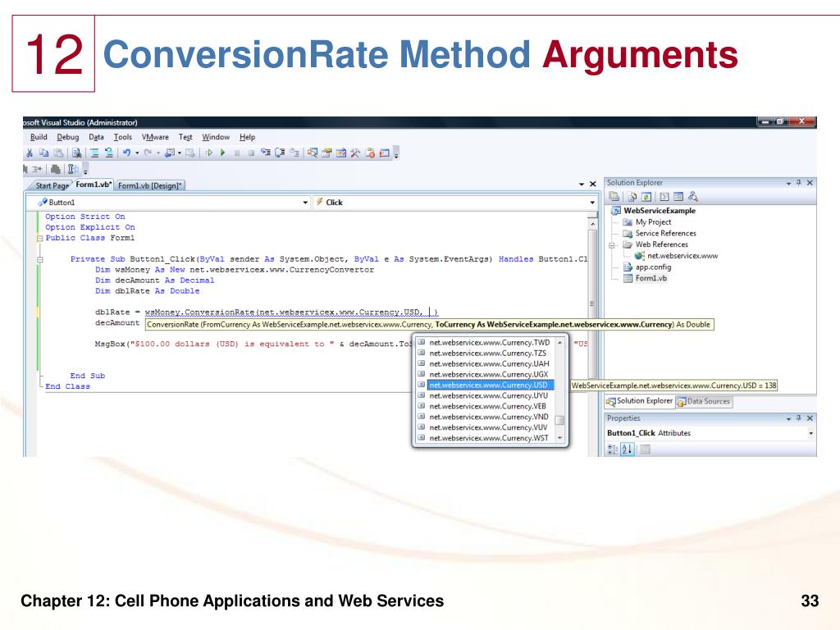Click the Step Into debug icon

(x=265, y=153)
